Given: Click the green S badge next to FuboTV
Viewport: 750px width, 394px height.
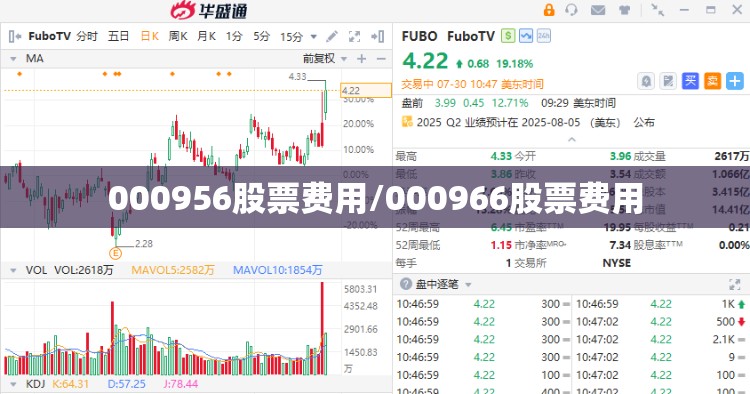Looking at the screenshot, I should (x=508, y=36).
